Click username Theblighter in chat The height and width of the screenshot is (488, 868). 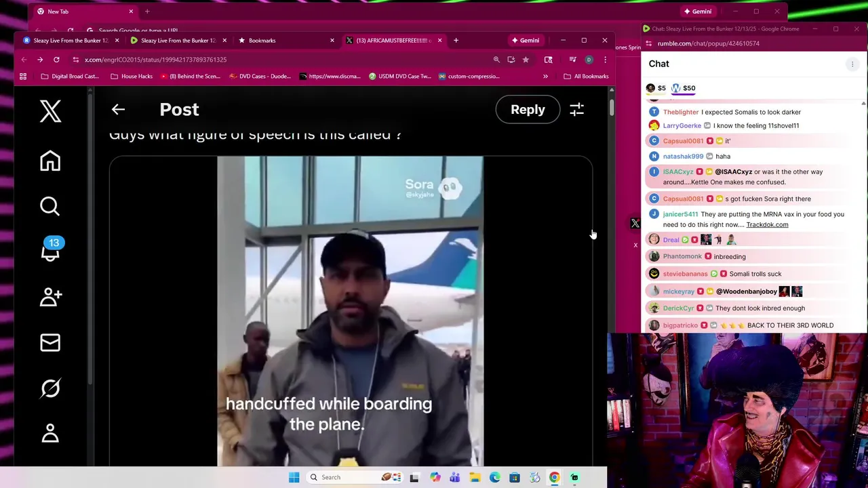(x=681, y=113)
